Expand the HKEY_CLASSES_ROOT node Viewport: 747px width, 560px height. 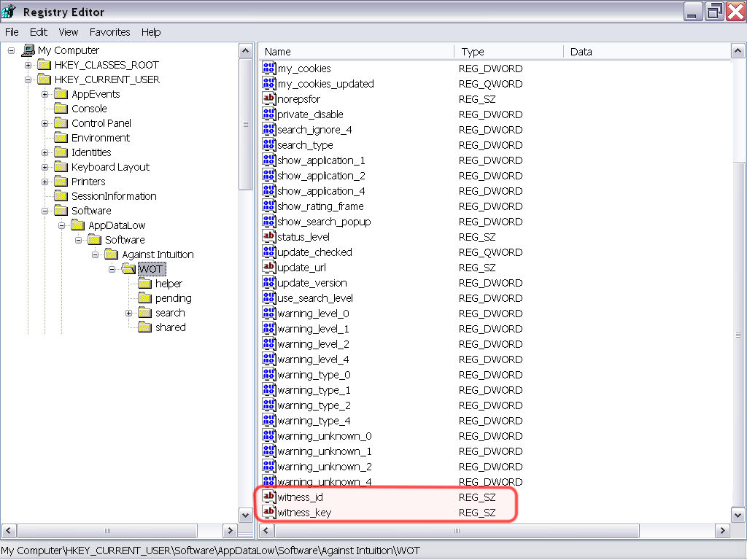(28, 65)
